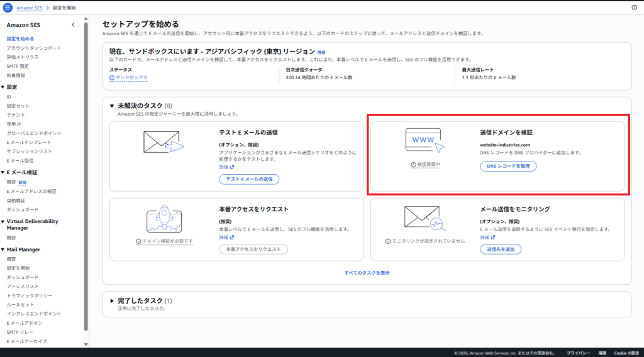Viewport: 644px width, 357px height.
Task: Collapse the Amazon SES sidebar with the chevron
Action: pos(73,25)
